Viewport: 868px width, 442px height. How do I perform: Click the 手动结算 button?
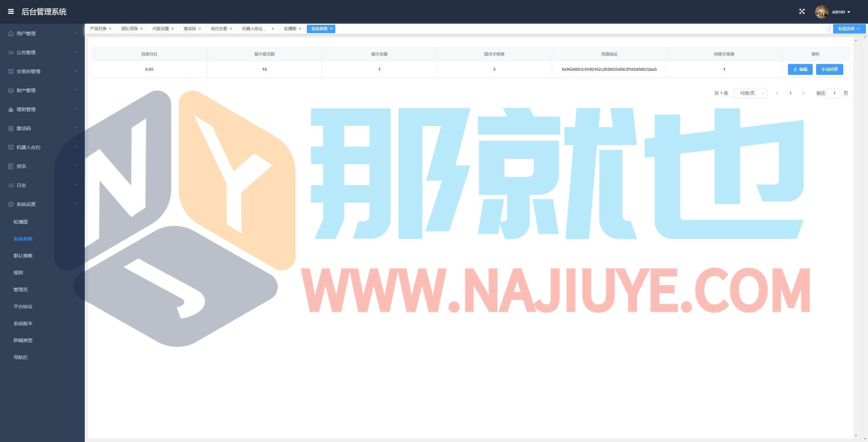(829, 69)
